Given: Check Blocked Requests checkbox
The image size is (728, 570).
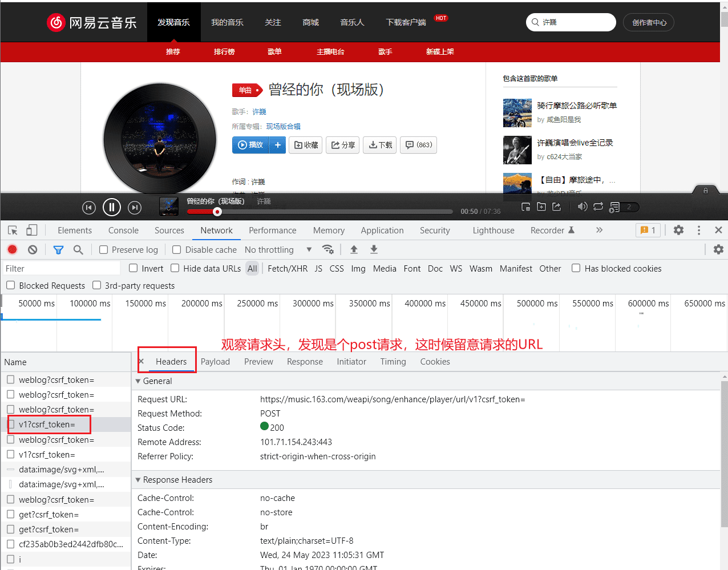Looking at the screenshot, I should click(11, 285).
